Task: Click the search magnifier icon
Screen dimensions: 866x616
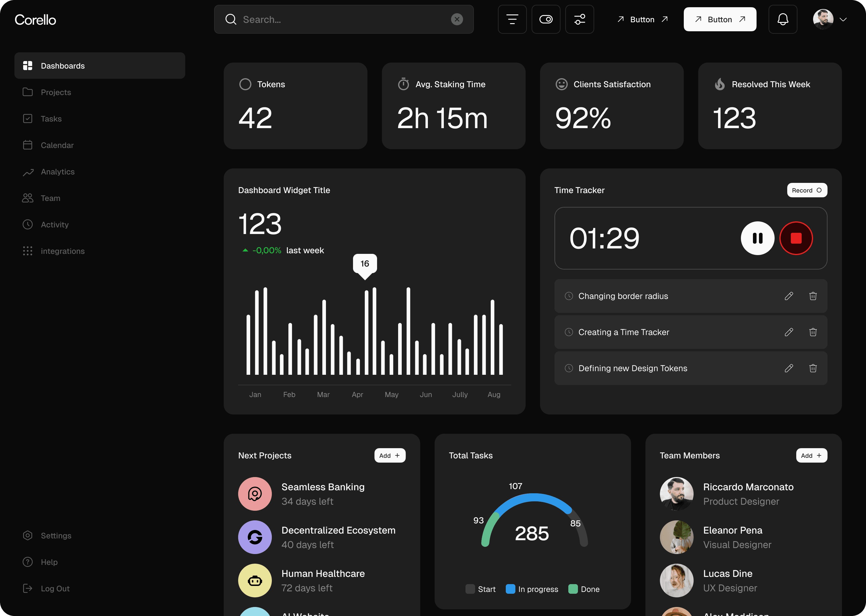Action: (x=231, y=19)
